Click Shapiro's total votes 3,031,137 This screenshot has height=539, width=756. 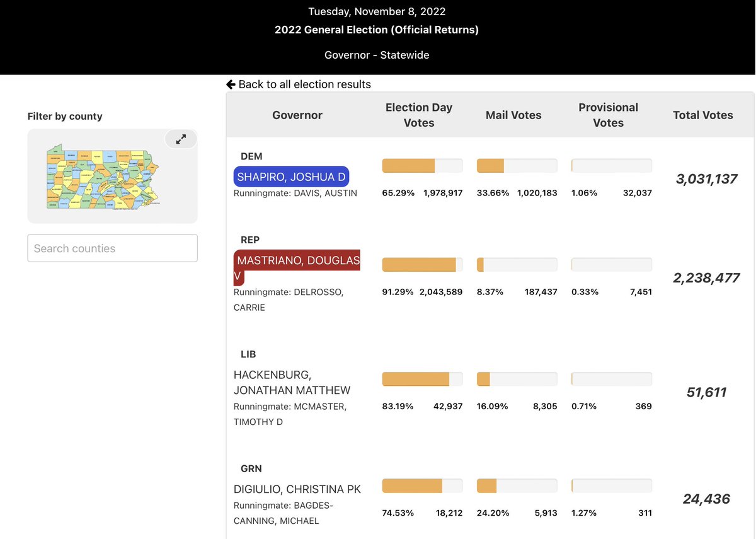point(706,179)
